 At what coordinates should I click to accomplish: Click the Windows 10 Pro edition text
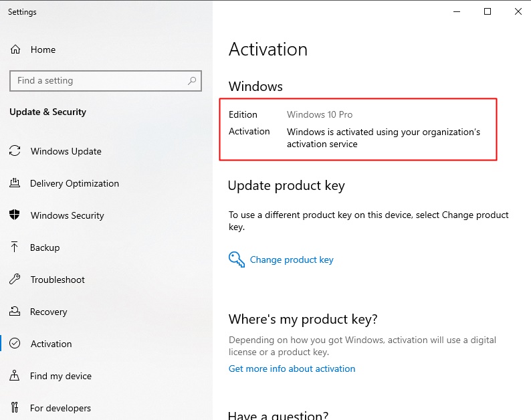click(320, 114)
